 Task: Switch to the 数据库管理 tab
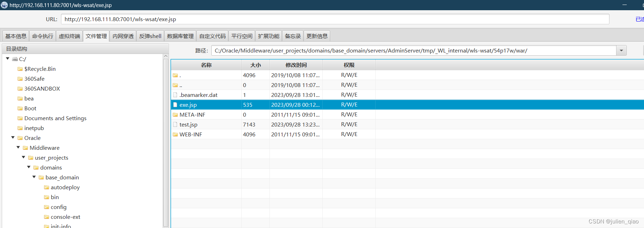(180, 36)
